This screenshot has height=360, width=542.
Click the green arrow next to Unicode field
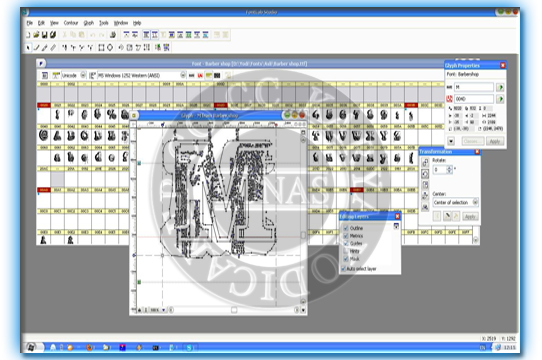pyautogui.click(x=500, y=99)
